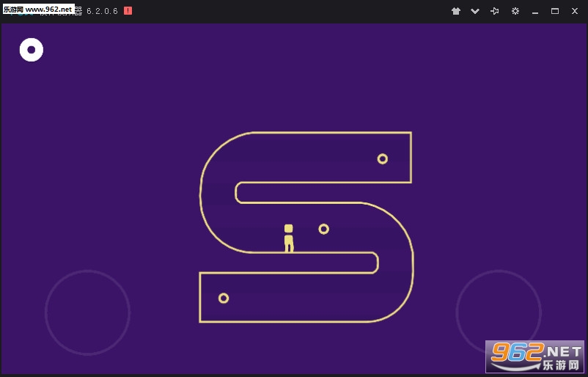
Task: Click the S shape's top-right corner
Action: click(x=411, y=133)
